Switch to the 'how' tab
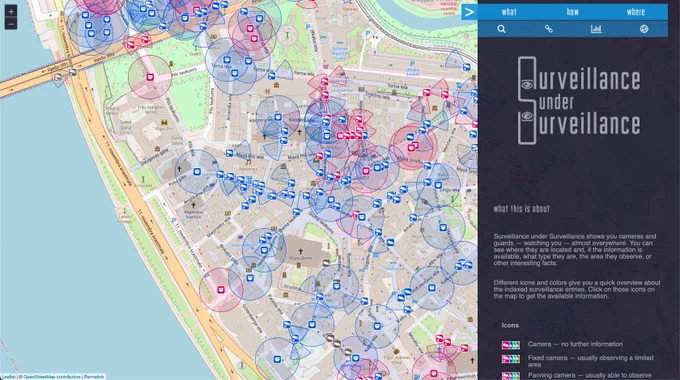 [572, 12]
